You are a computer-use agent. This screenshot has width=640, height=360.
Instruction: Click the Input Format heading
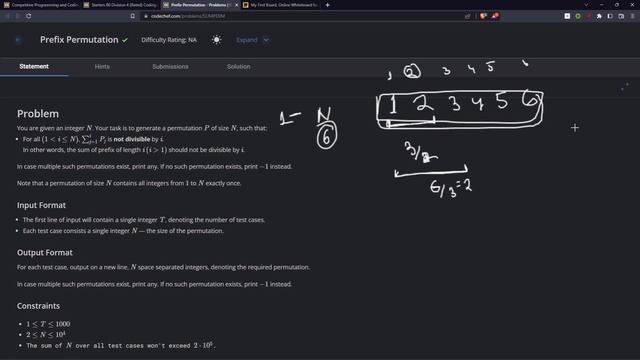click(x=41, y=205)
